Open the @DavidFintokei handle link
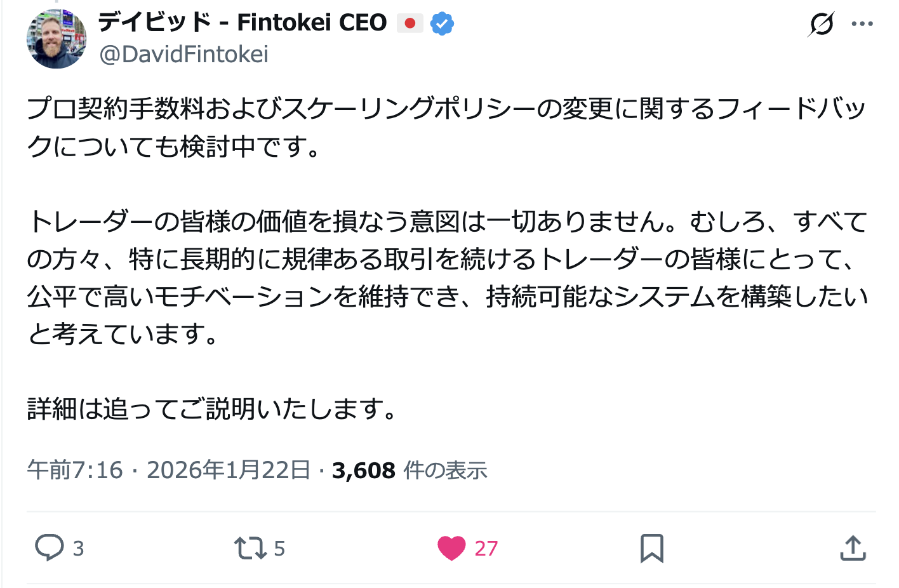 point(184,55)
